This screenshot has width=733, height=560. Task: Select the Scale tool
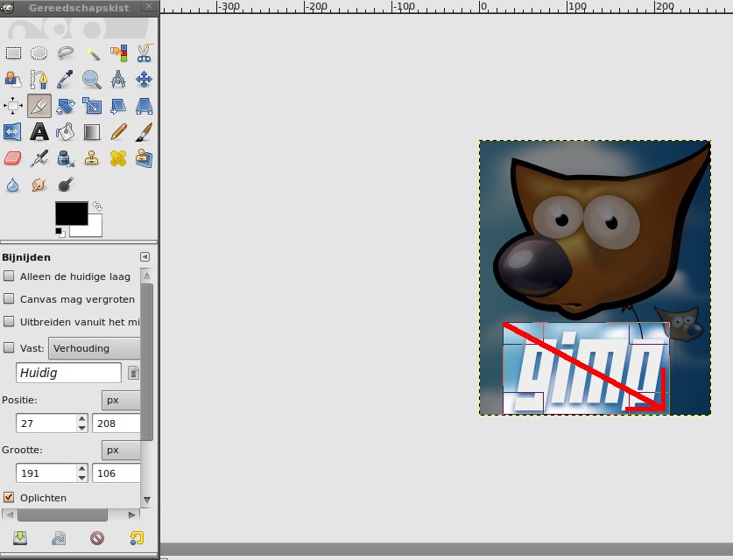pos(92,106)
